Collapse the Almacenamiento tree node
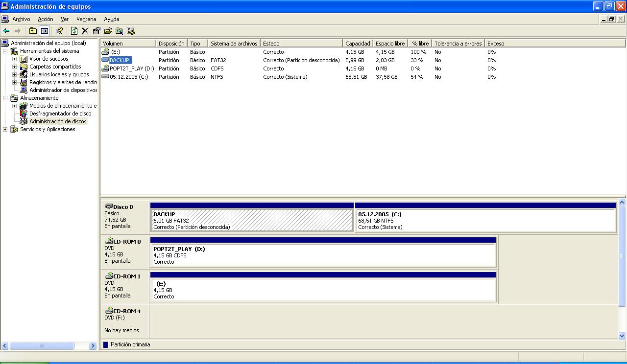627x364 pixels. [5, 98]
